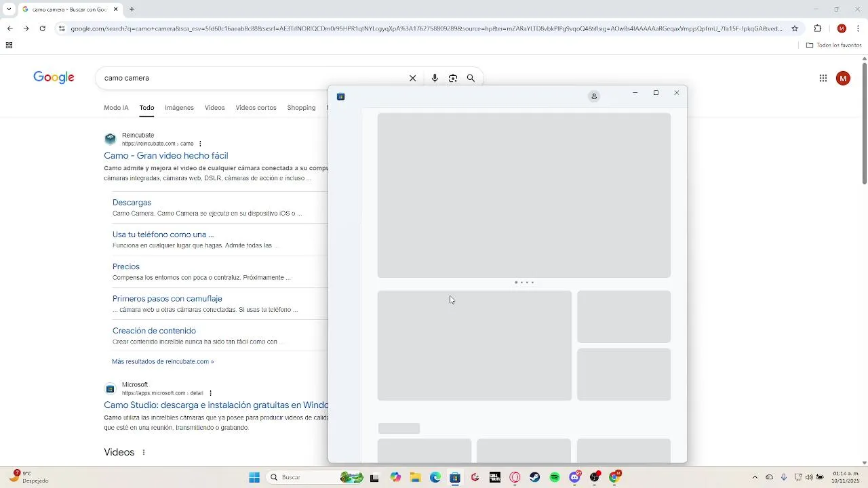Click the taskbar Buscar search box
868x488 pixels.
[x=315, y=478]
